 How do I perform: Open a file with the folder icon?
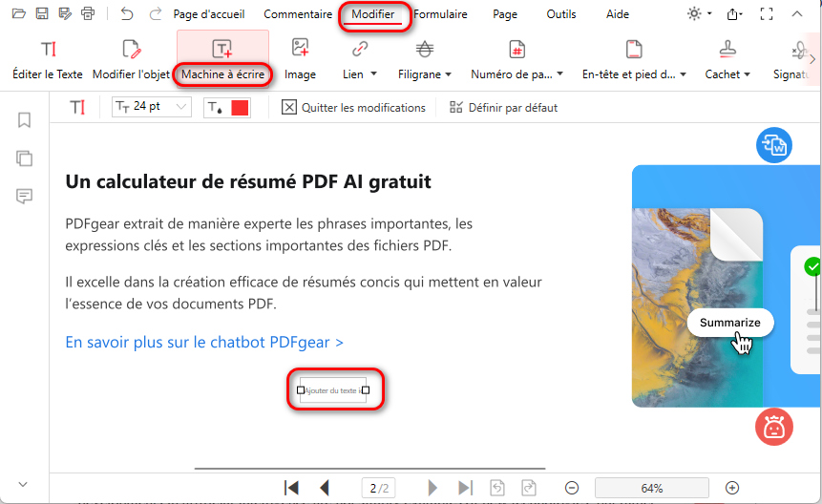19,13
